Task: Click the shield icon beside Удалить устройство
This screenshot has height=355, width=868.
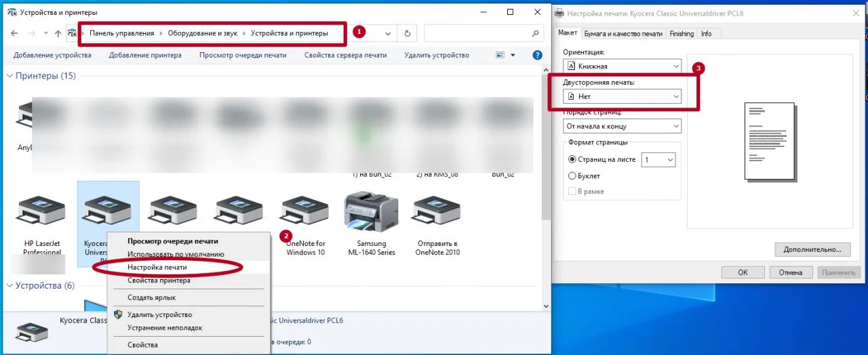Action: pyautogui.click(x=118, y=314)
